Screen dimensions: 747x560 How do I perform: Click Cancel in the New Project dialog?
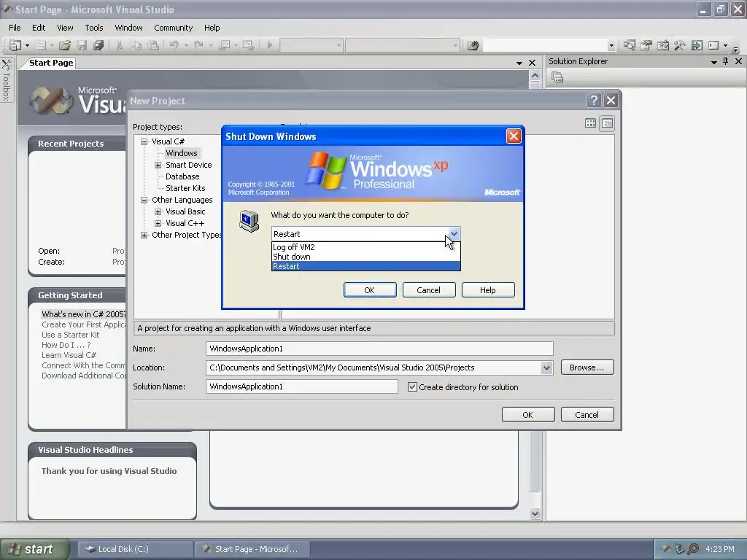[x=587, y=415]
